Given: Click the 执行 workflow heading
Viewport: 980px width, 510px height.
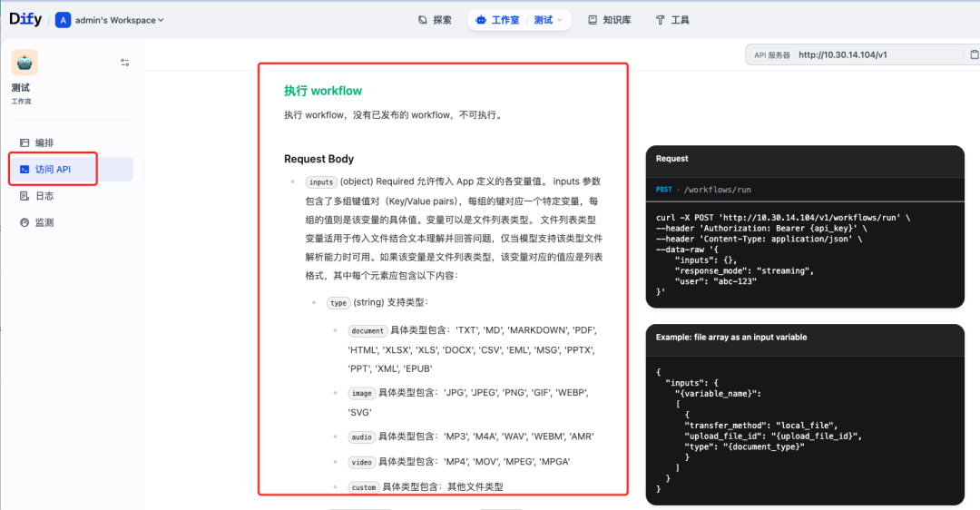Looking at the screenshot, I should tap(323, 91).
